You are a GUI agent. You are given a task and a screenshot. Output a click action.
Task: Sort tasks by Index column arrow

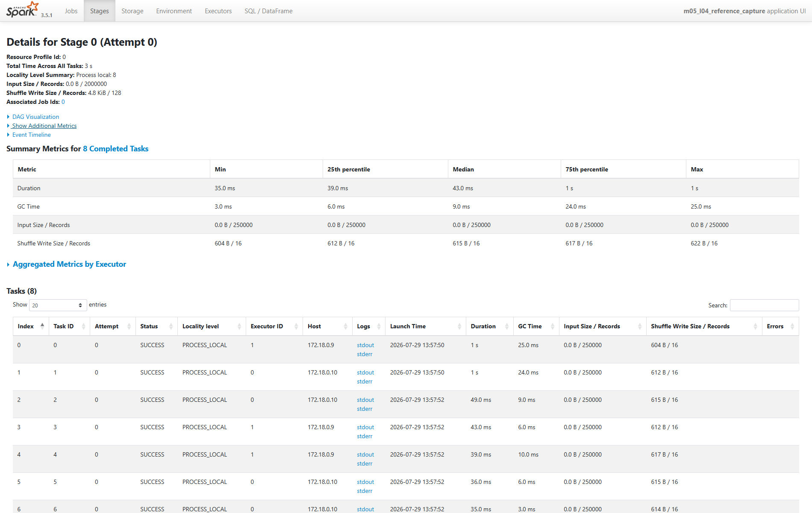click(x=42, y=326)
